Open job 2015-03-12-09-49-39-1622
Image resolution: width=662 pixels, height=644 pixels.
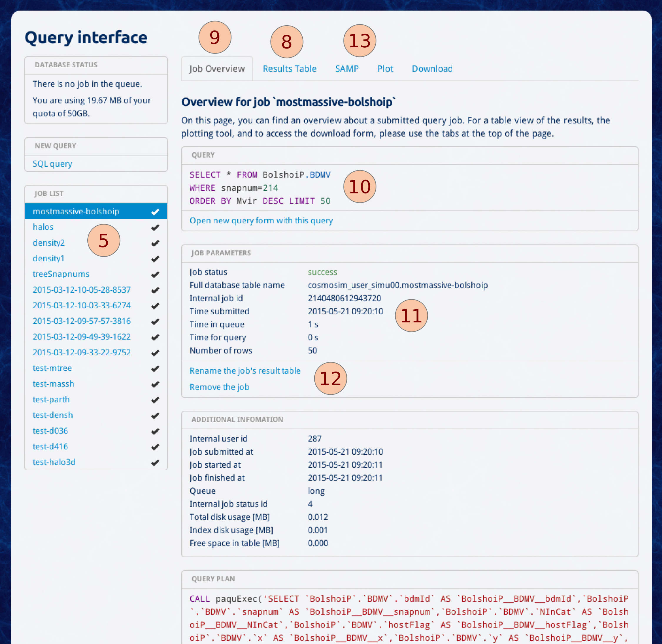tap(81, 337)
